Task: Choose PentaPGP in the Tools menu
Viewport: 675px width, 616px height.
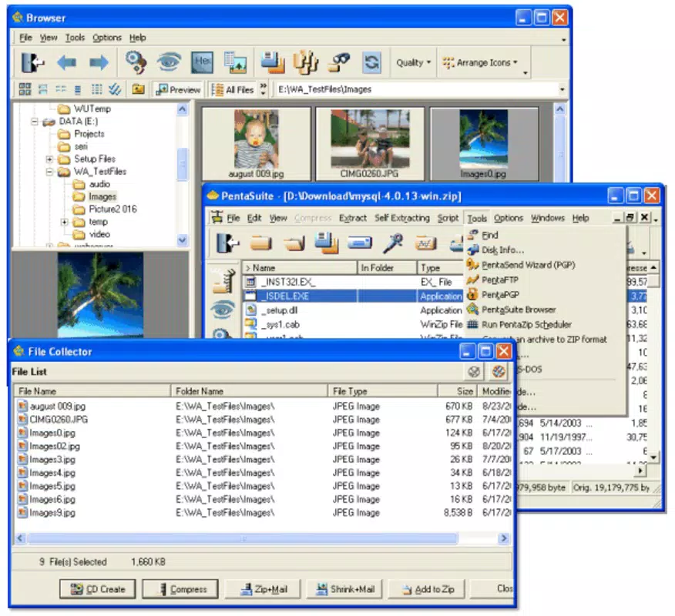Action: [545, 295]
